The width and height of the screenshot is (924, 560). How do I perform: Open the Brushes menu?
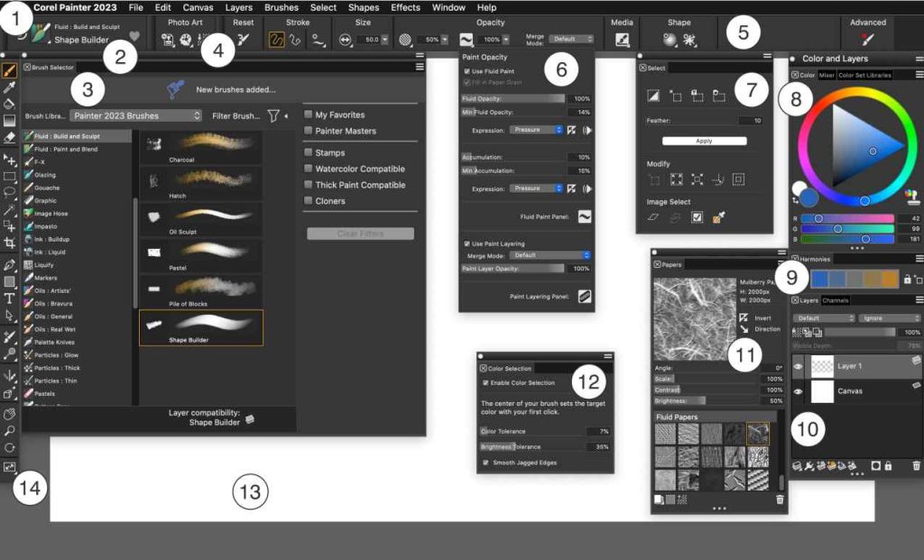[282, 7]
